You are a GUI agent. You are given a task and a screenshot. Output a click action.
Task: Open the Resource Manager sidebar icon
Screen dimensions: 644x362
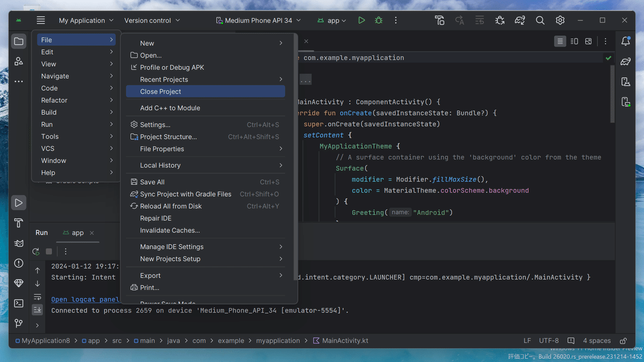19,61
